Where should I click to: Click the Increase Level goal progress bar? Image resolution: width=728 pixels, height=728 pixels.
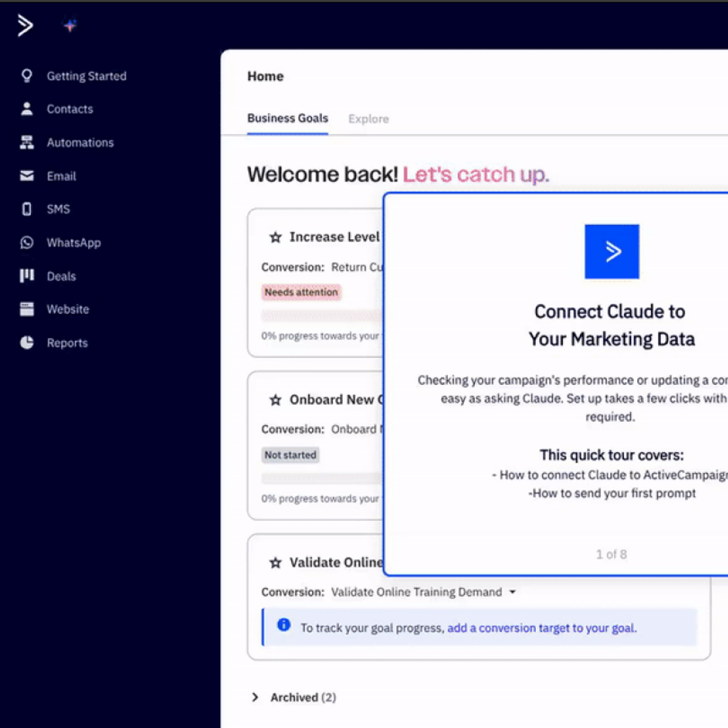(x=322, y=315)
